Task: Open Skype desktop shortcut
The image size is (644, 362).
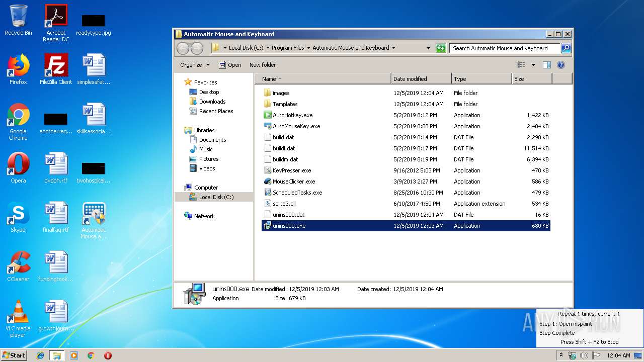Action: coord(18,217)
